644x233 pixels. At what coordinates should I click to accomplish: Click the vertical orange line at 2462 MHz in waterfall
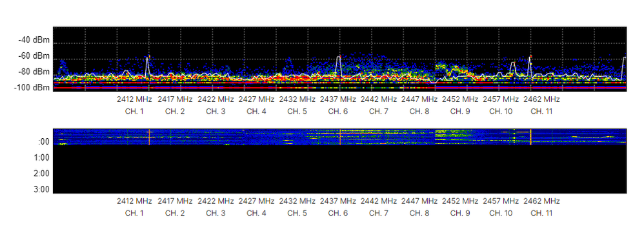[x=530, y=137]
